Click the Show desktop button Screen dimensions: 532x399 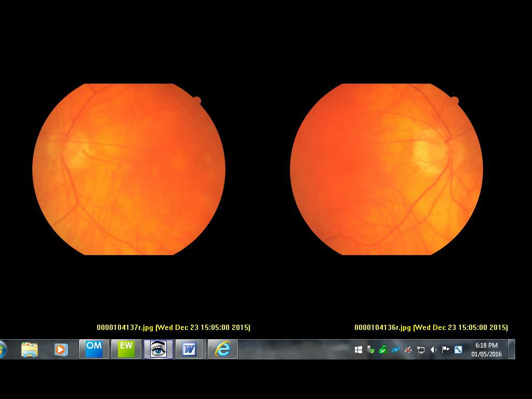click(511, 349)
